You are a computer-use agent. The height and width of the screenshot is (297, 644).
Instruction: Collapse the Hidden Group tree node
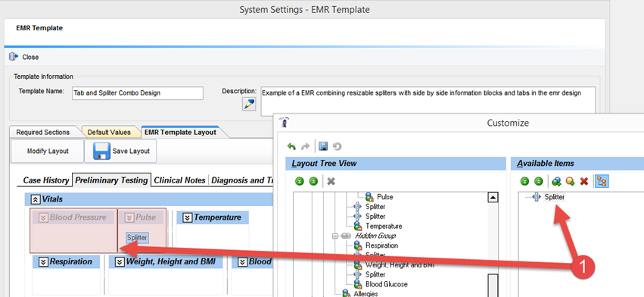click(334, 236)
